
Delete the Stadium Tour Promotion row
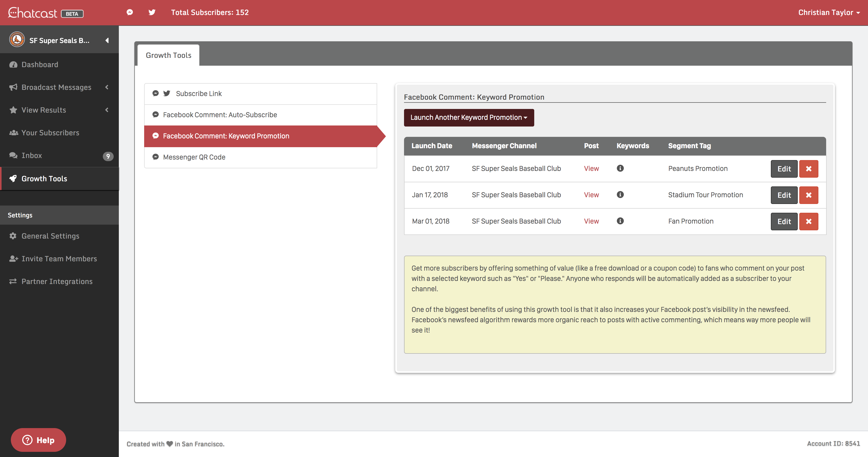808,195
